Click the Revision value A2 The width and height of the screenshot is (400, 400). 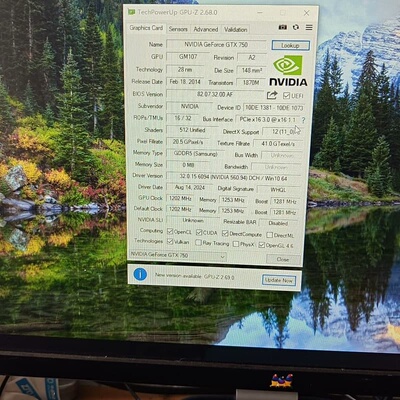252,57
